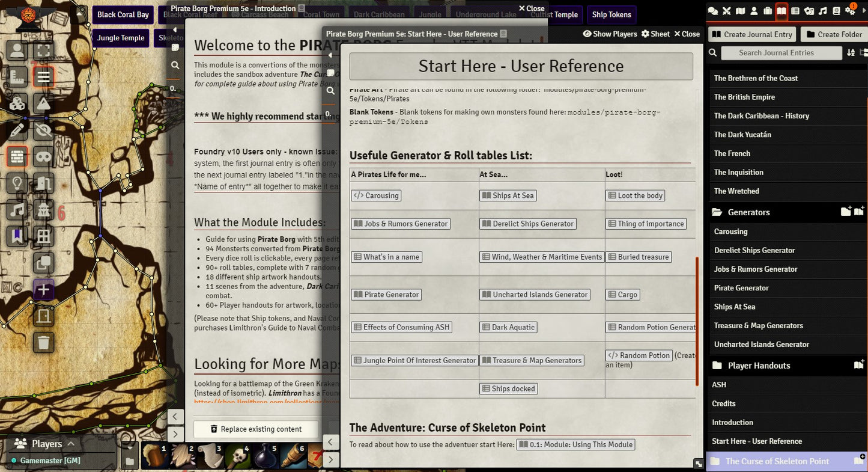The width and height of the screenshot is (868, 472).
Task: Click the Create Journal Entry button
Action: (753, 34)
